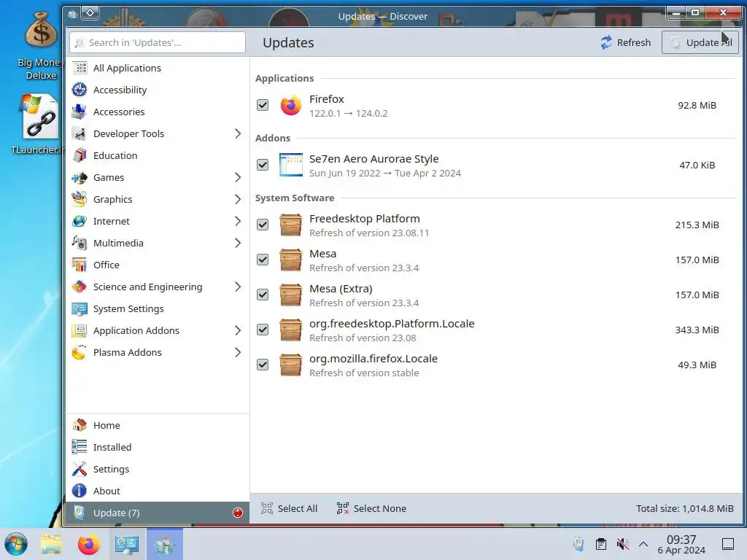Click the System Settings category icon
The image size is (747, 560).
point(79,308)
